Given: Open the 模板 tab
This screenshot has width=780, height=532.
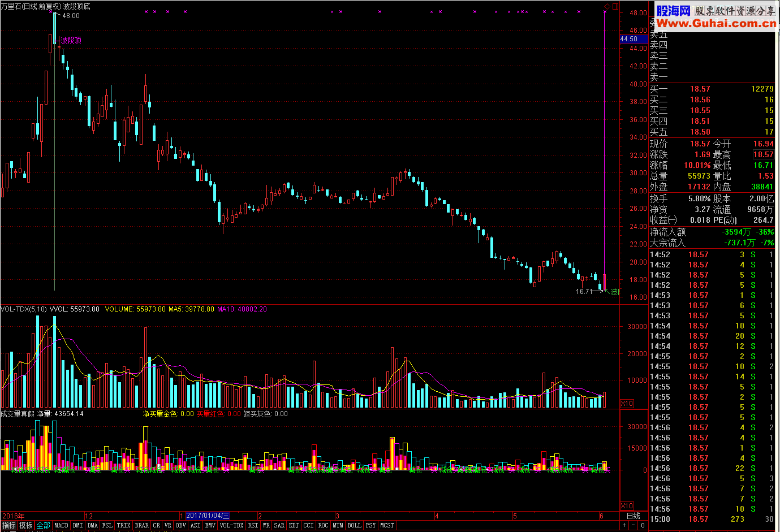Looking at the screenshot, I should pyautogui.click(x=26, y=525).
